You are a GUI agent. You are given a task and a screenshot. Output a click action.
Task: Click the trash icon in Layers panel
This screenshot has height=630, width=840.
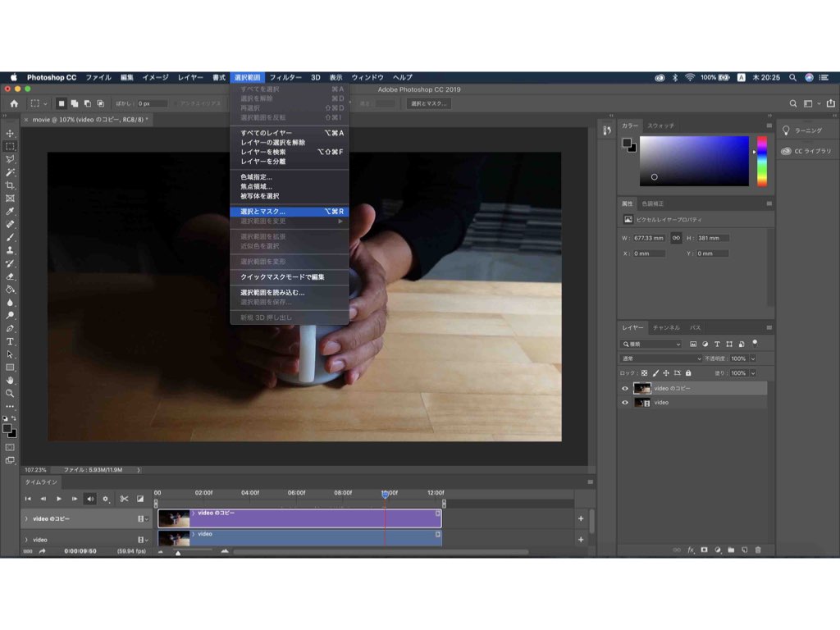(758, 550)
